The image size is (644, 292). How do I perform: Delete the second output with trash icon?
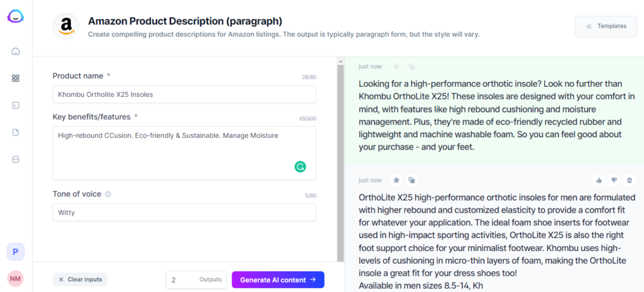(629, 180)
